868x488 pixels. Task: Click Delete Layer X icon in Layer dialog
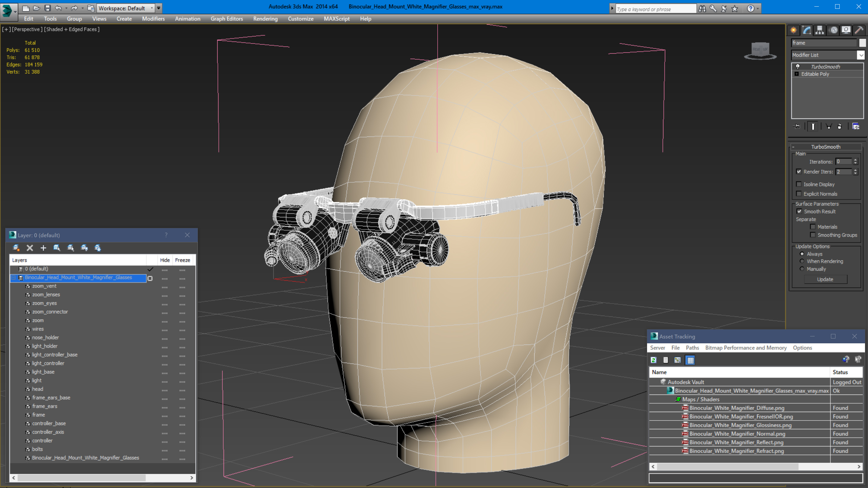point(30,248)
